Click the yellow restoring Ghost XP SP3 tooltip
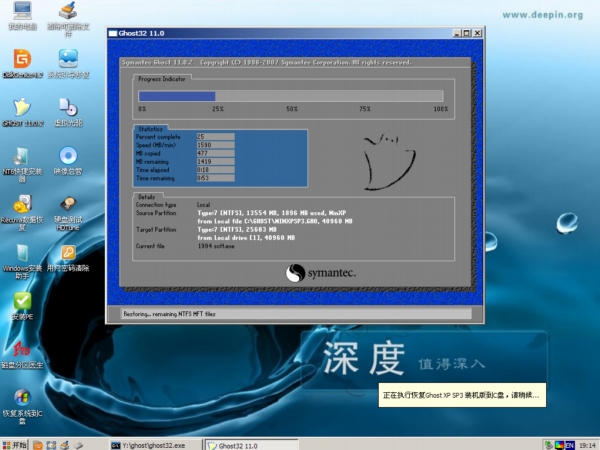The image size is (600, 450). (462, 395)
